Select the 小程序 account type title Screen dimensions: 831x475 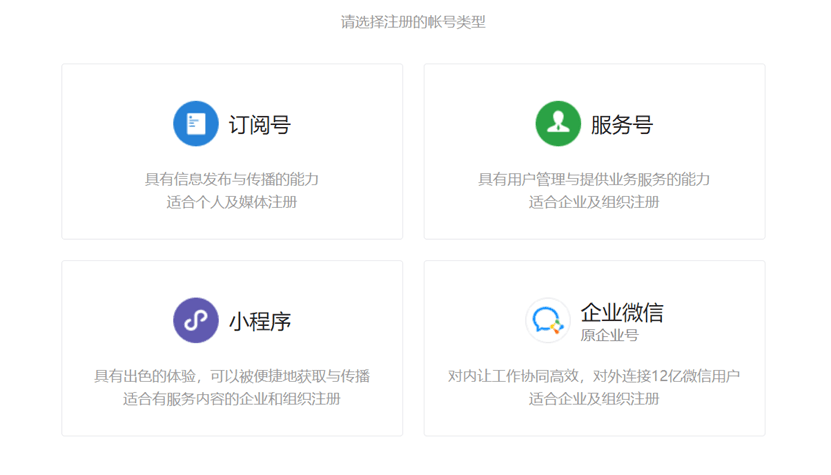tap(260, 322)
